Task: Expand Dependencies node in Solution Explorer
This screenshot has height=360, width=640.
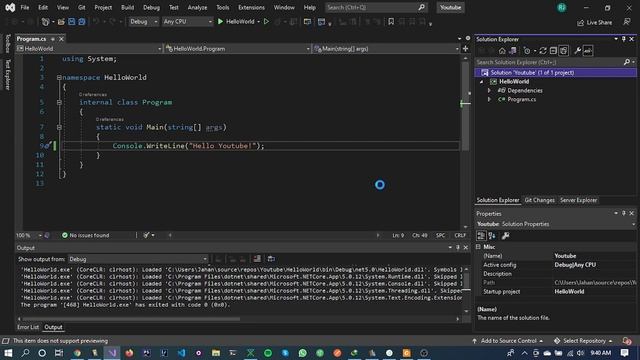Action: coord(489,90)
